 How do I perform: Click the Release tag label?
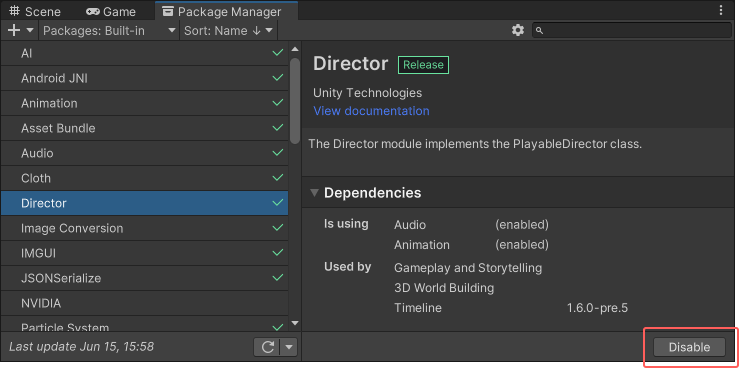tap(424, 65)
